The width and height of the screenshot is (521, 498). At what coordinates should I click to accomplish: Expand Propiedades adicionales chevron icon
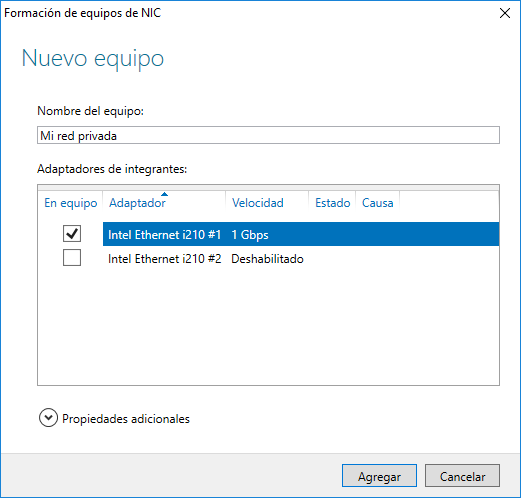48,418
